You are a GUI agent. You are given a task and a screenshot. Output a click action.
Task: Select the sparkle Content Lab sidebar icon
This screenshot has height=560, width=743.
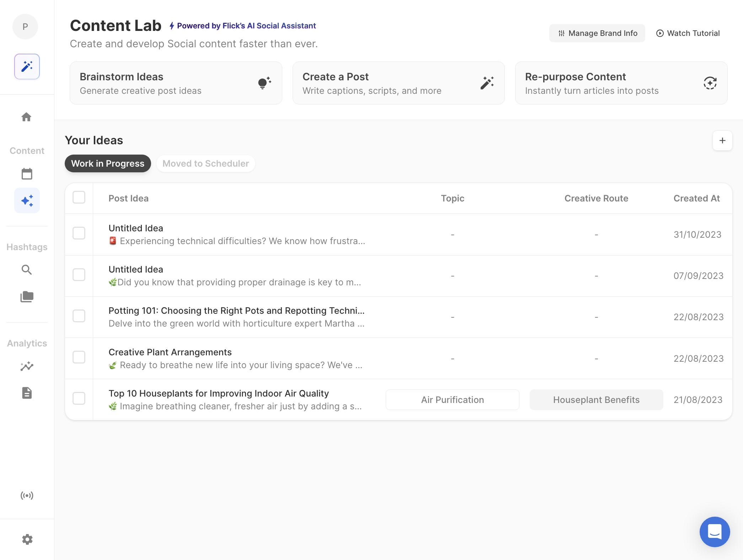coord(27,200)
